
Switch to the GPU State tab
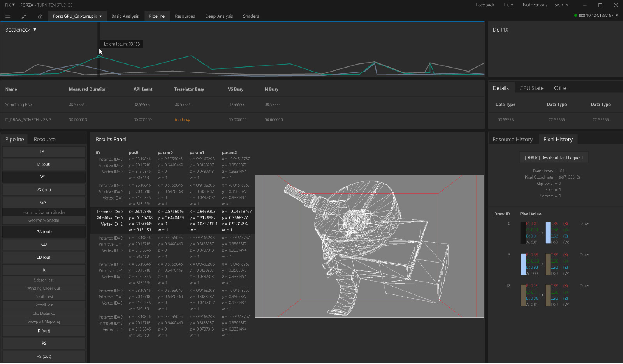pyautogui.click(x=531, y=88)
